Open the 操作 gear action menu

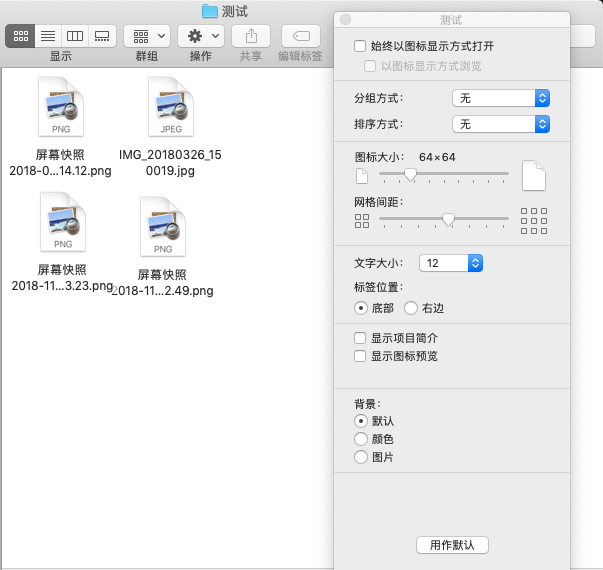click(x=200, y=36)
